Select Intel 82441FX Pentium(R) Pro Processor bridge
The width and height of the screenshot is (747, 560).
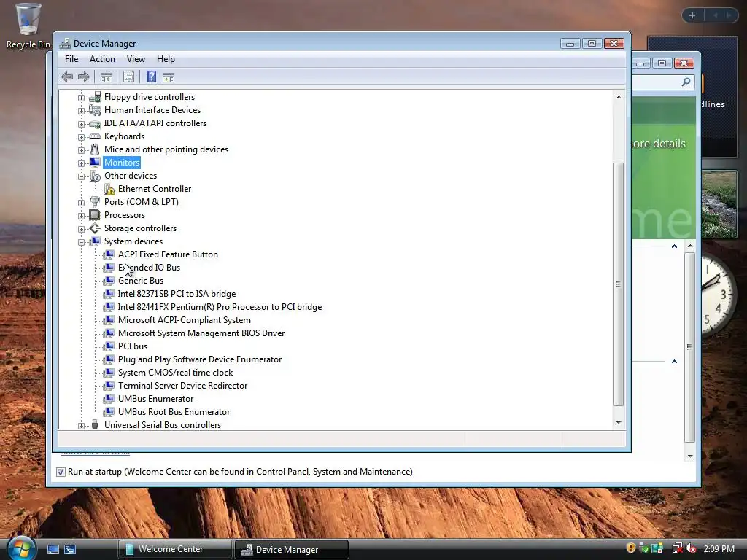[x=220, y=307]
